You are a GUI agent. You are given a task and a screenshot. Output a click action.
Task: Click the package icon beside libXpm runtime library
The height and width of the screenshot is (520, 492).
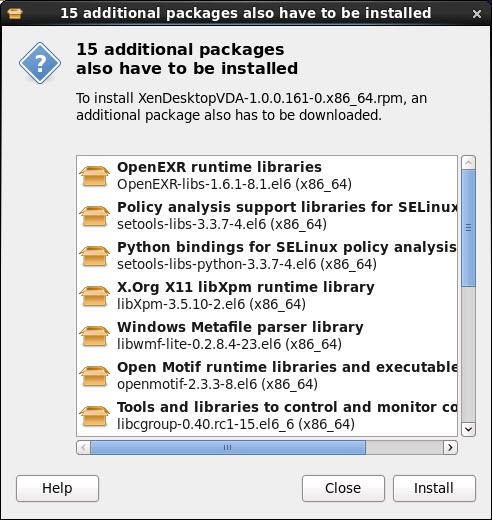click(94, 296)
